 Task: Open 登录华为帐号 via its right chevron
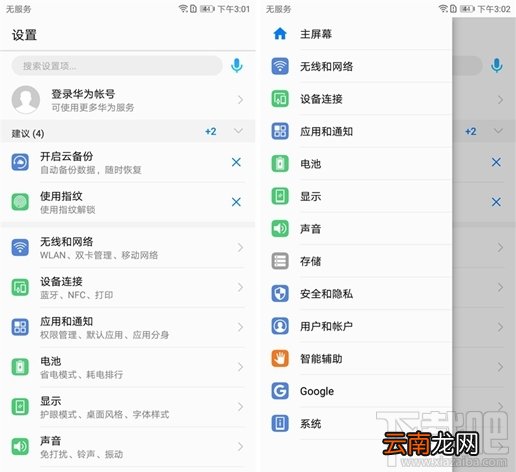click(x=240, y=100)
